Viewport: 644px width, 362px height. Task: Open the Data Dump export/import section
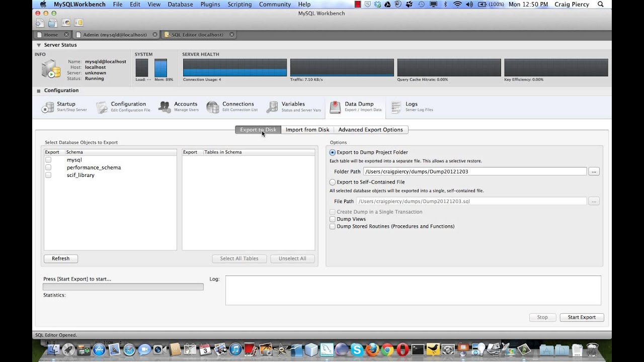point(356,107)
